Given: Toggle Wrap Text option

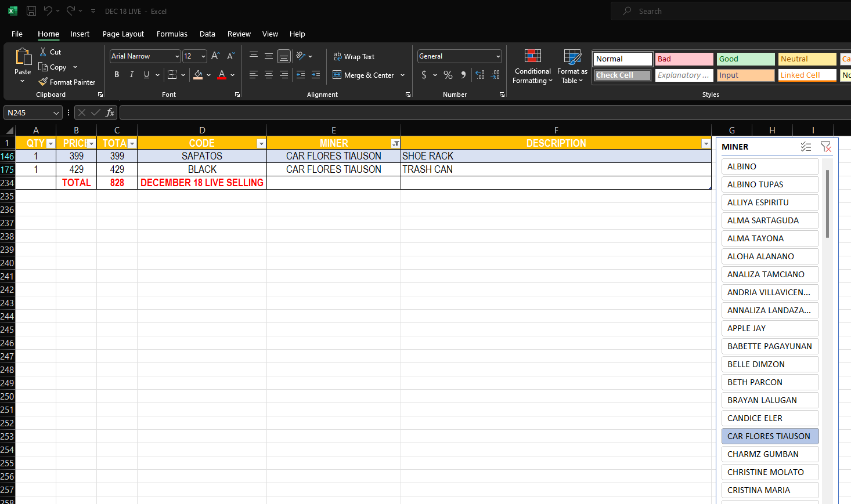Looking at the screenshot, I should click(x=354, y=57).
